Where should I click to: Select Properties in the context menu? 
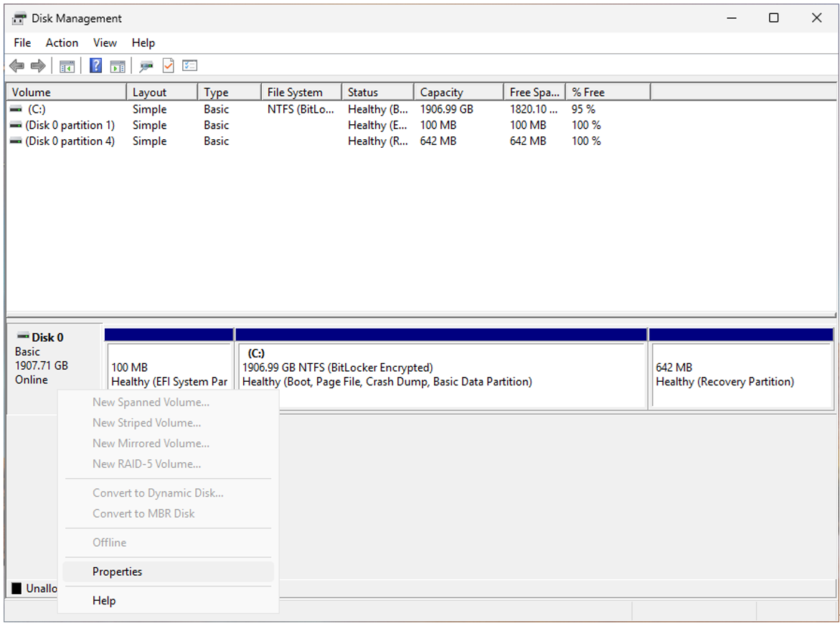coord(118,572)
